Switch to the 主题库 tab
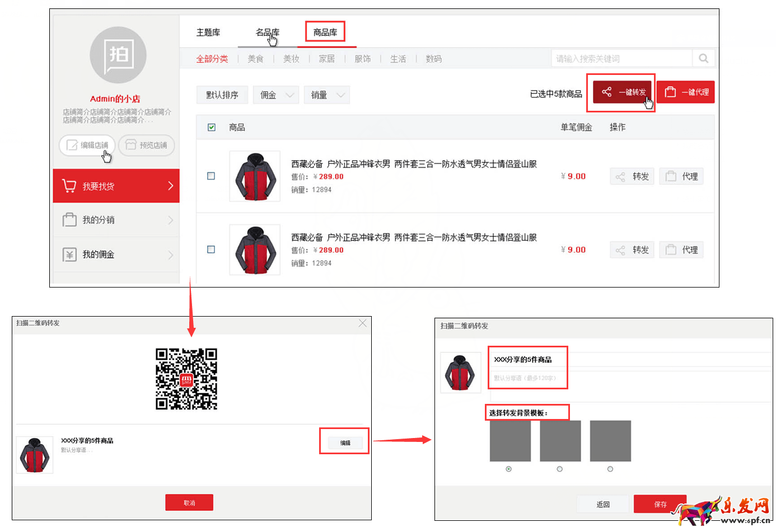Screen dimensions: 776x532 208,32
